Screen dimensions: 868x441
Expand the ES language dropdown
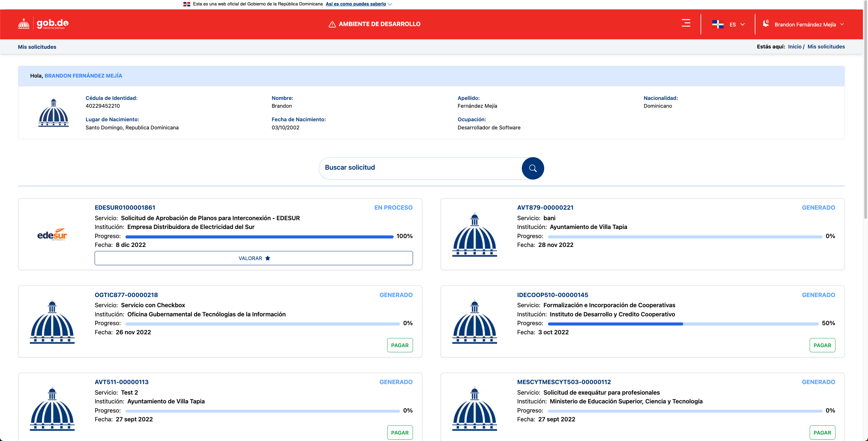[x=737, y=24]
